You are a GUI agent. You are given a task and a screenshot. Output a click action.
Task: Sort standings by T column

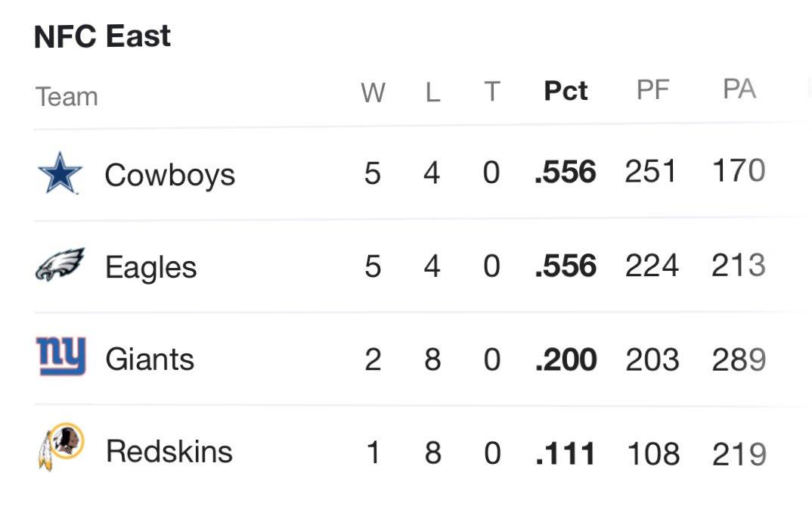click(491, 92)
